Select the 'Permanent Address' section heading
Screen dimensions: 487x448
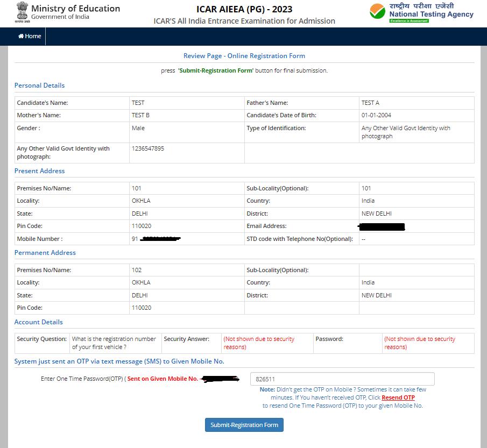pos(45,253)
